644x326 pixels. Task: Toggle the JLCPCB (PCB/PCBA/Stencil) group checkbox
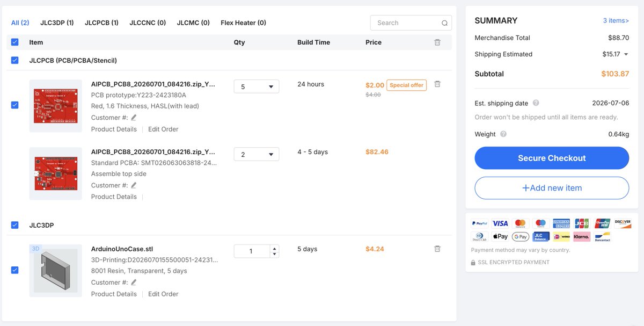click(x=14, y=60)
